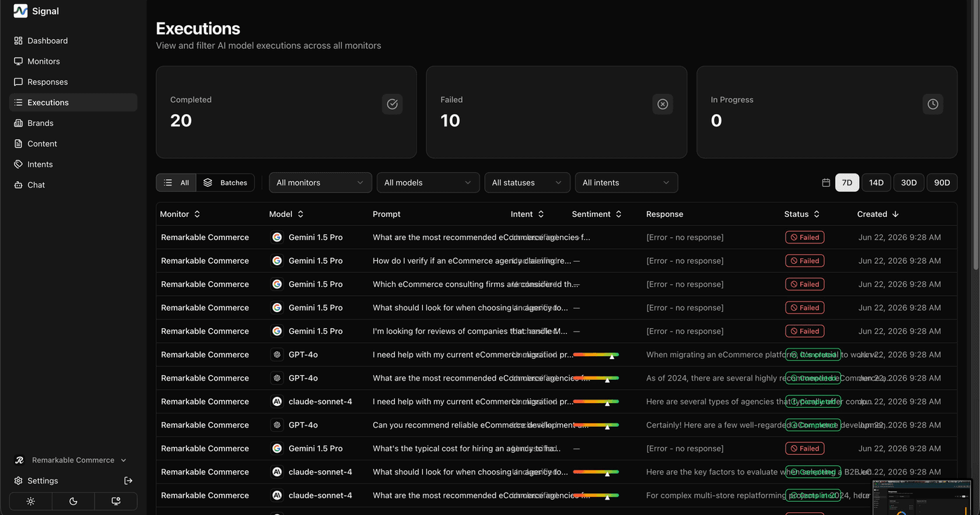Image resolution: width=980 pixels, height=515 pixels.
Task: Click sentiment bar on first GPT-4o row
Action: tap(596, 355)
